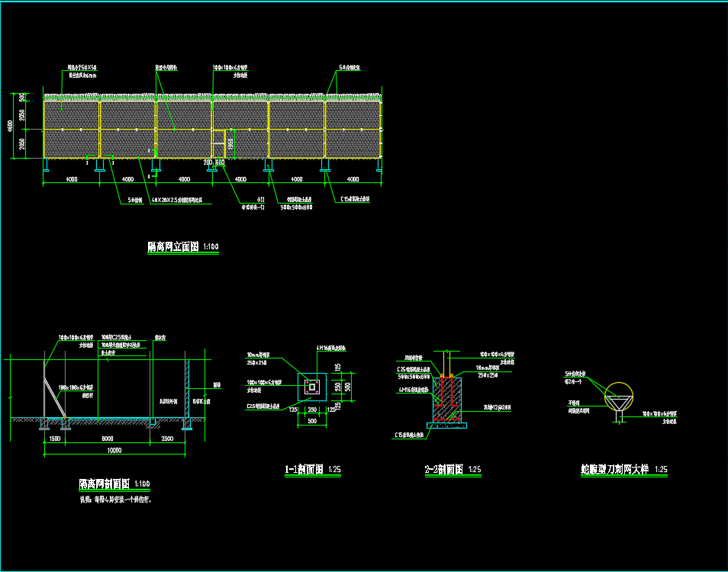This screenshot has width=728, height=572.
Task: Click the '1:25' scale next to razor wire title
Action: [x=661, y=470]
